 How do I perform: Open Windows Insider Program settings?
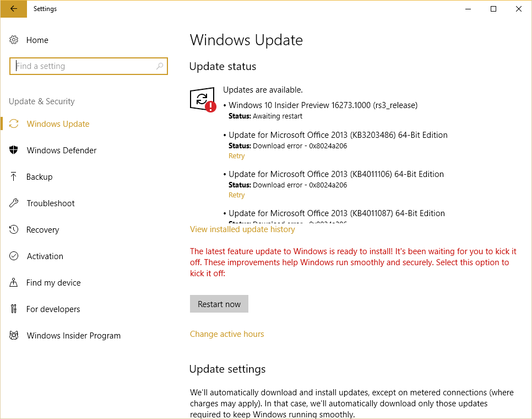point(74,336)
